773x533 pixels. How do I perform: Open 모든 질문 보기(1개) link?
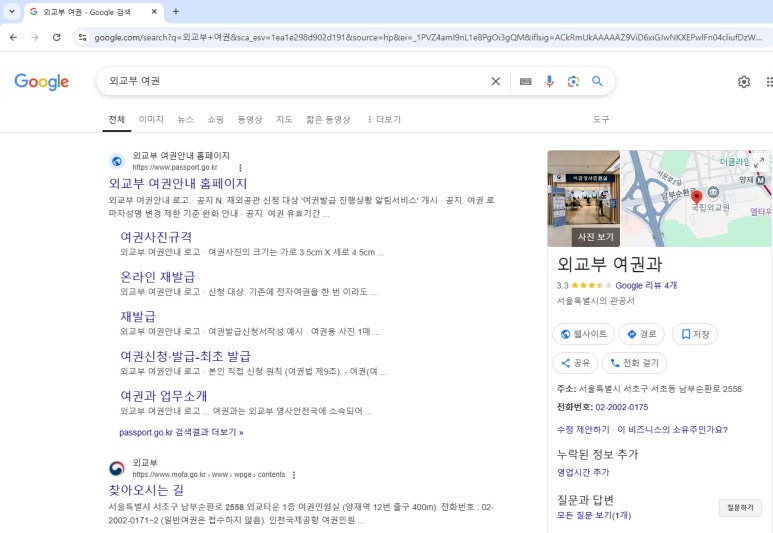594,515
